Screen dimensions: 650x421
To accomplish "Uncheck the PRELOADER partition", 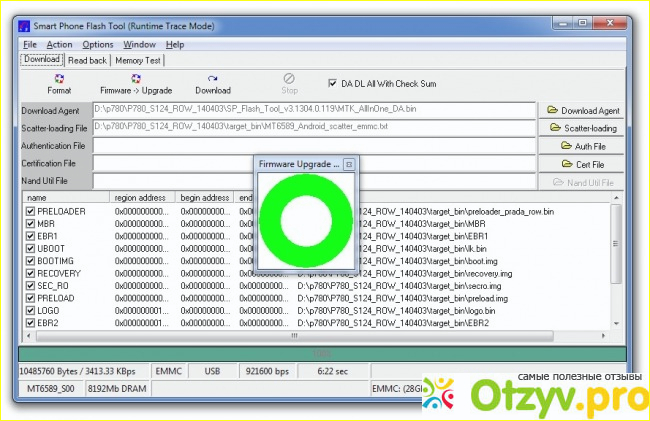I will tap(30, 212).
